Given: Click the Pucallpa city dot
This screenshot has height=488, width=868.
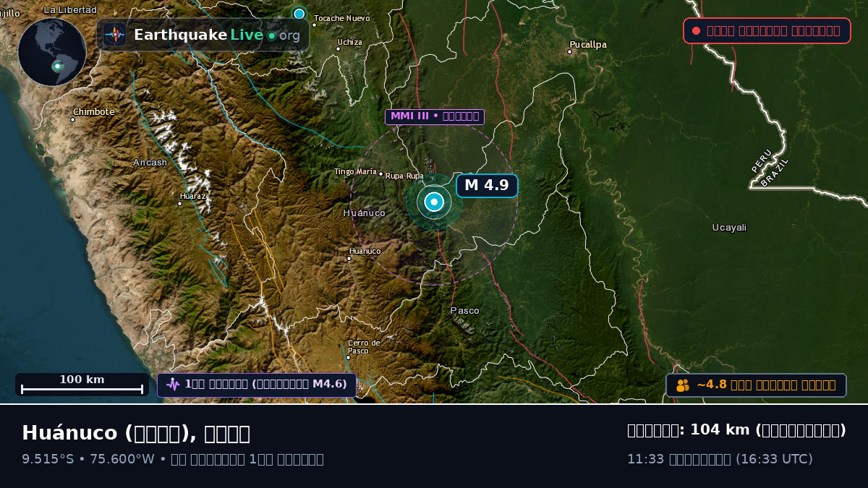Looking at the screenshot, I should pyautogui.click(x=570, y=51).
